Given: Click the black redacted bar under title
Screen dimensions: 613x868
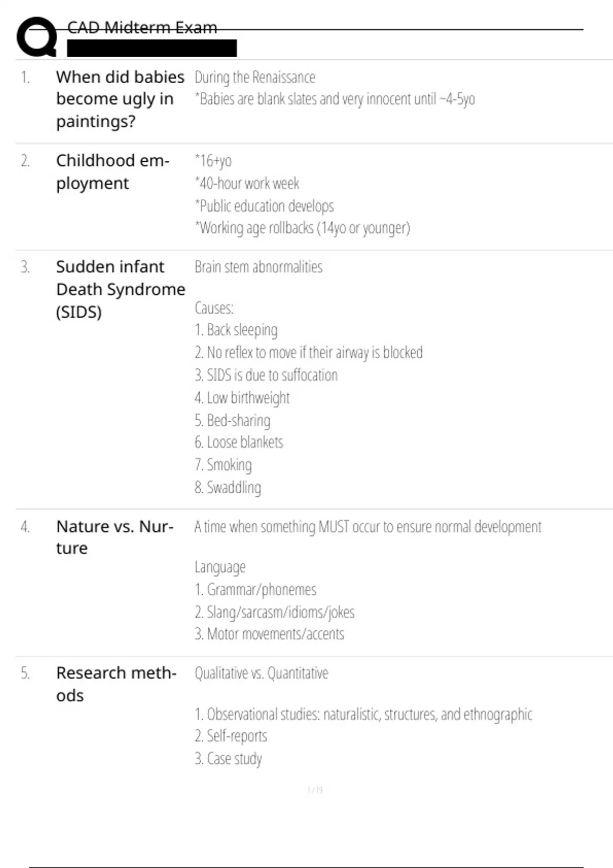Looking at the screenshot, I should (x=152, y=48).
